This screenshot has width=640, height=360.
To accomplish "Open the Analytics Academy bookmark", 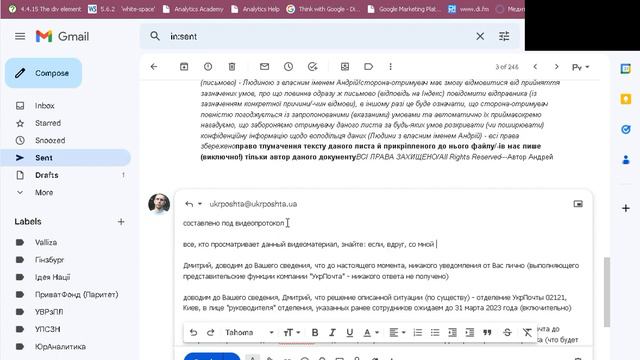I will (x=193, y=9).
